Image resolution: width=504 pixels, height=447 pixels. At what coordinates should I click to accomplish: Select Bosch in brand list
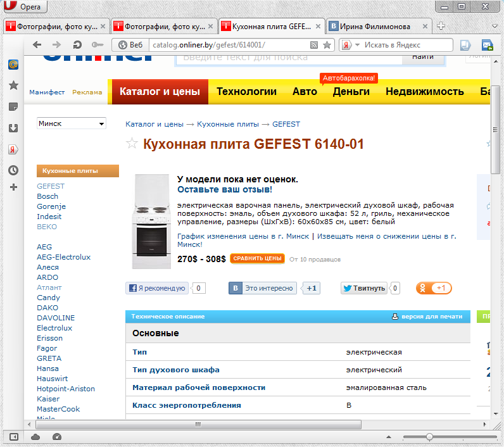tap(47, 196)
